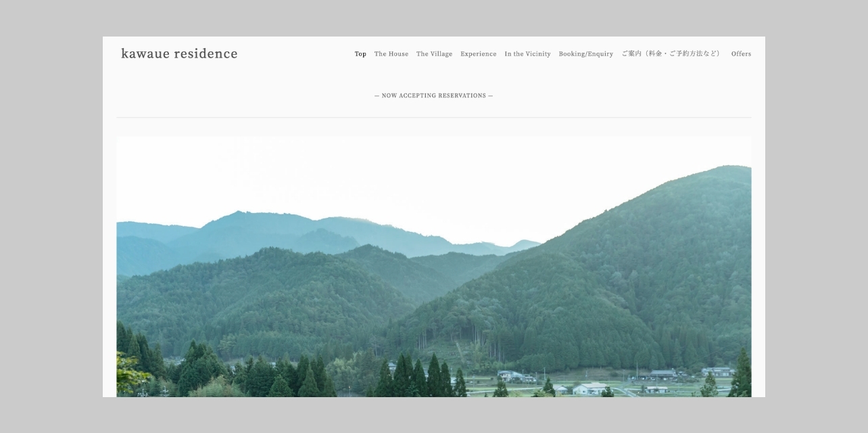The image size is (868, 433).
Task: Click the letter k in the site logo
Action: point(124,54)
